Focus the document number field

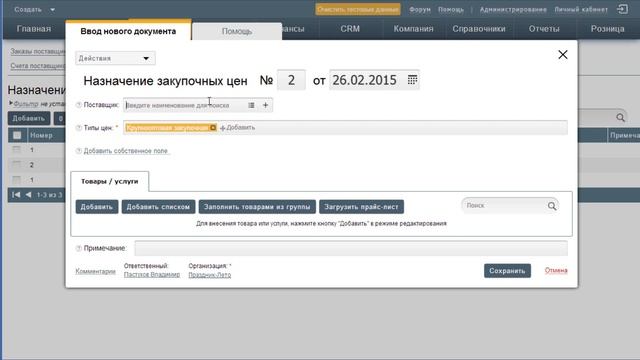click(x=291, y=80)
